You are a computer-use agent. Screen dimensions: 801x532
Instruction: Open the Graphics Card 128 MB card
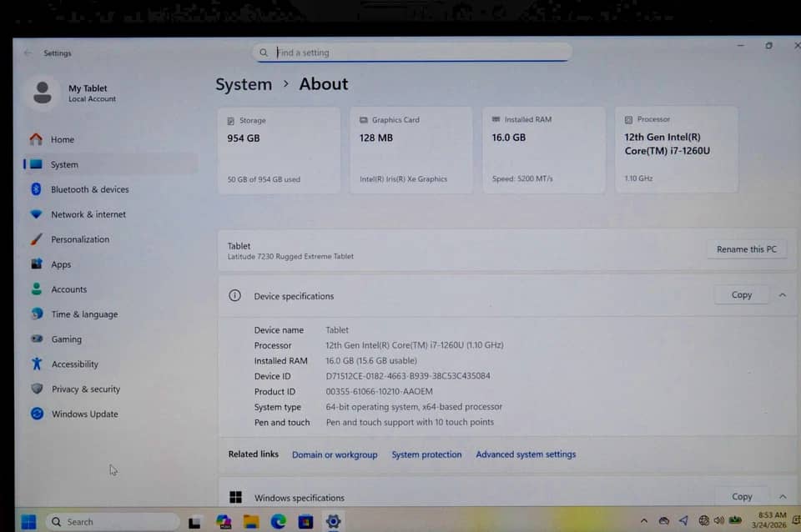[411, 150]
